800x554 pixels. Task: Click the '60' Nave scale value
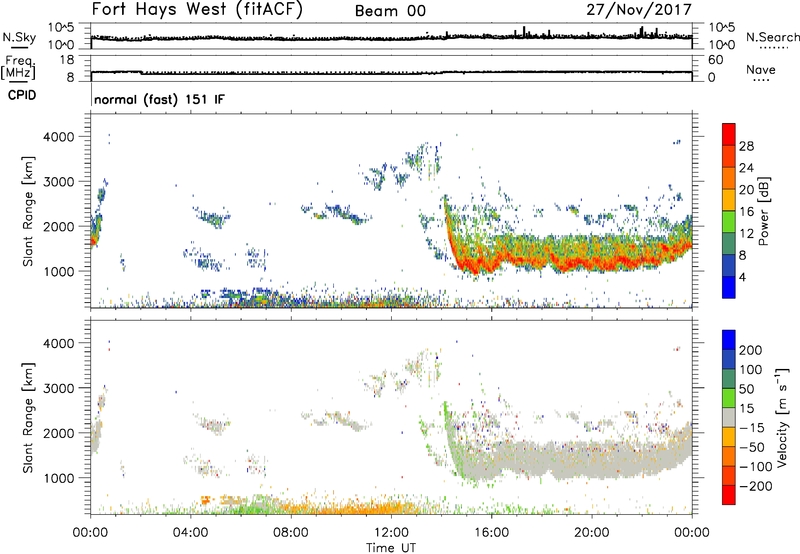[x=715, y=60]
